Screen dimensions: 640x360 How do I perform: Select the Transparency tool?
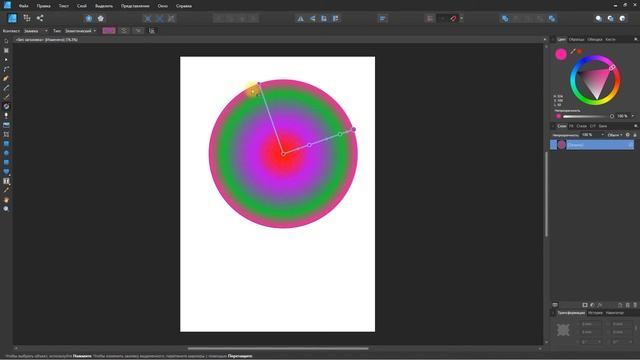(6, 116)
